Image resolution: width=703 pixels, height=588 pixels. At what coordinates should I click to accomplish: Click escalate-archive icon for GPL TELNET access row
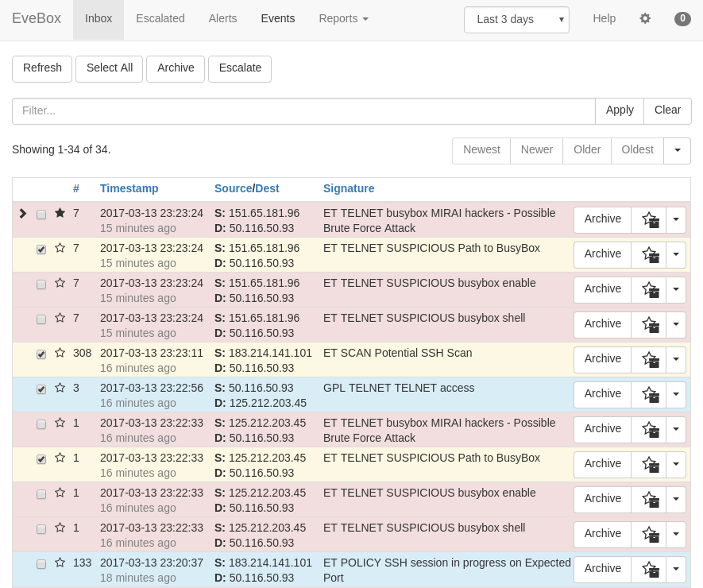tap(650, 395)
